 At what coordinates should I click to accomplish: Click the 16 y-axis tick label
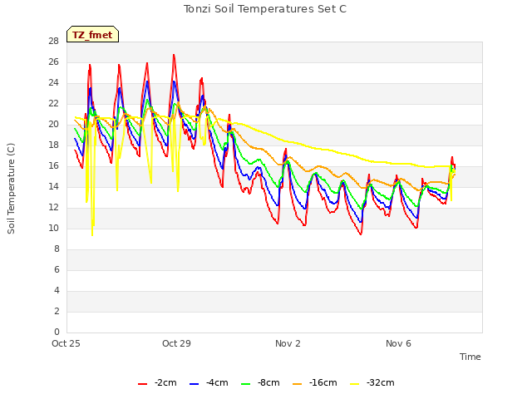tap(53, 165)
